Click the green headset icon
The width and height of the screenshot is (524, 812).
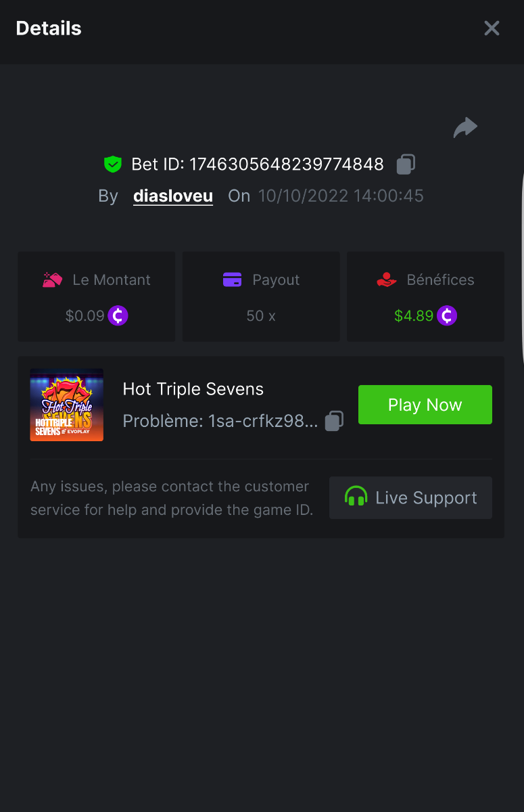[x=356, y=498]
